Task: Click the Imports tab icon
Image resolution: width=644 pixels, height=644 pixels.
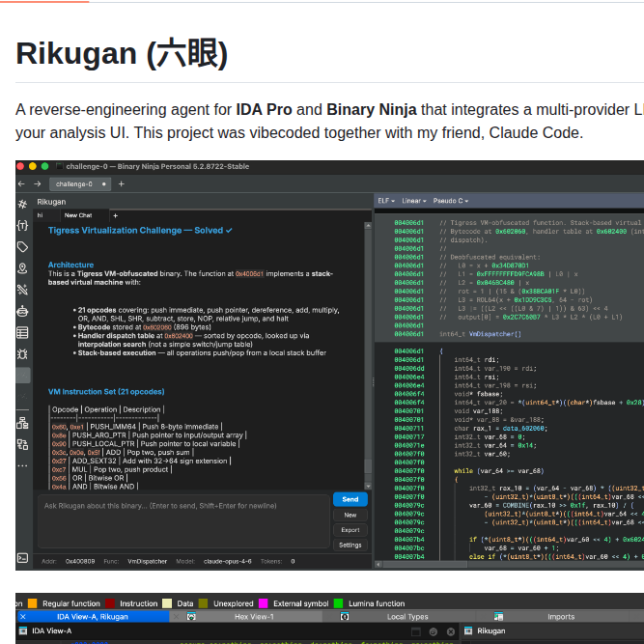Action: (x=498, y=616)
